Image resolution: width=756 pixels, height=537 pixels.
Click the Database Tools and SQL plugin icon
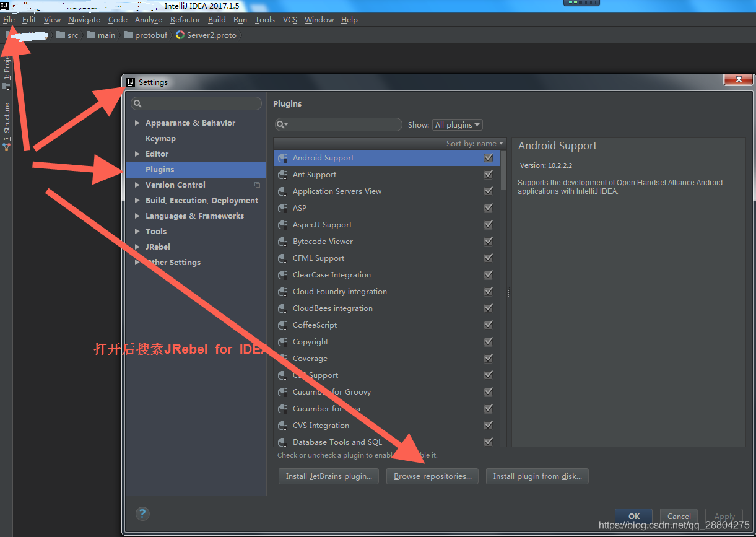[282, 442]
